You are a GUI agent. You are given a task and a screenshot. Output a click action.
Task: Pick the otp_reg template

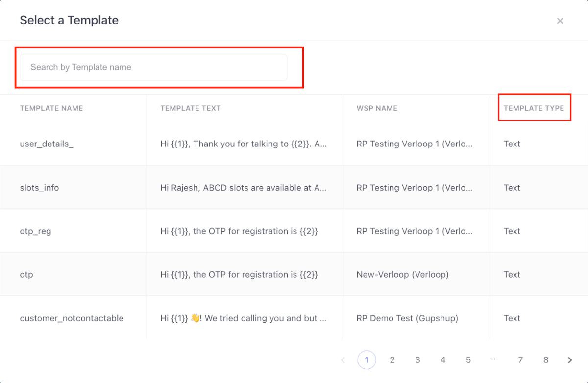pos(35,231)
